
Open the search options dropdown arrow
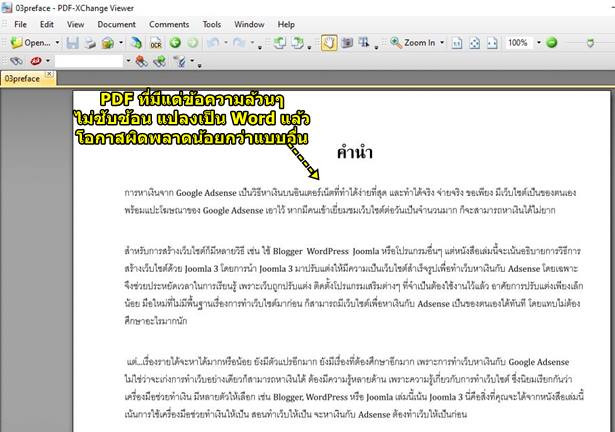pos(192,61)
